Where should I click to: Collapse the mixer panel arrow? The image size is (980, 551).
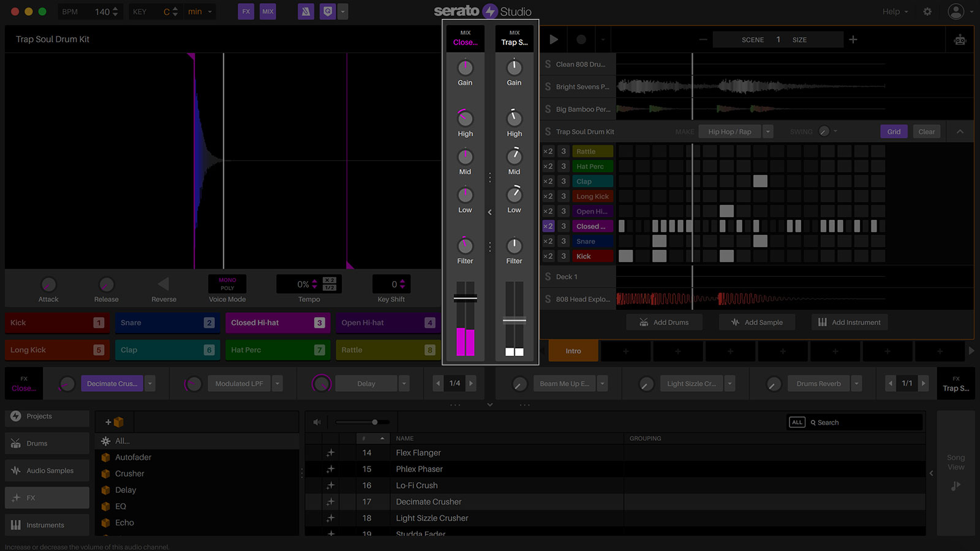(489, 212)
